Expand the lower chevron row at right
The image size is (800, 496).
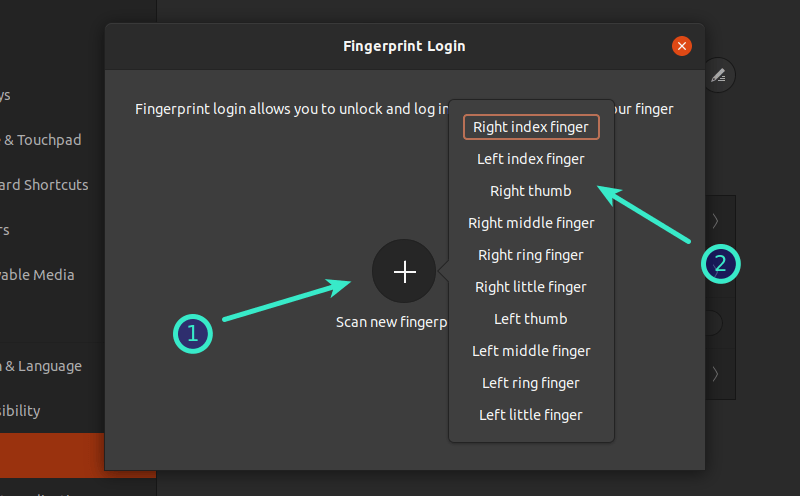pos(716,374)
